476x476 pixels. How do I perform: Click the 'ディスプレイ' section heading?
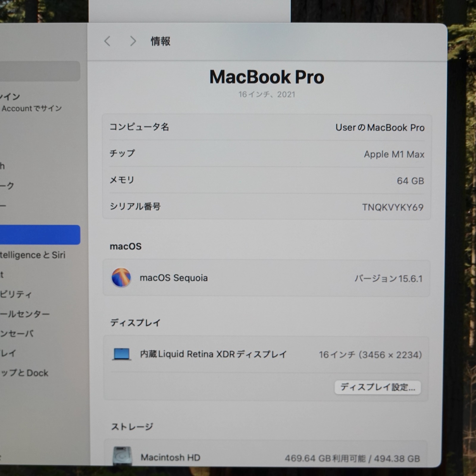(x=135, y=322)
